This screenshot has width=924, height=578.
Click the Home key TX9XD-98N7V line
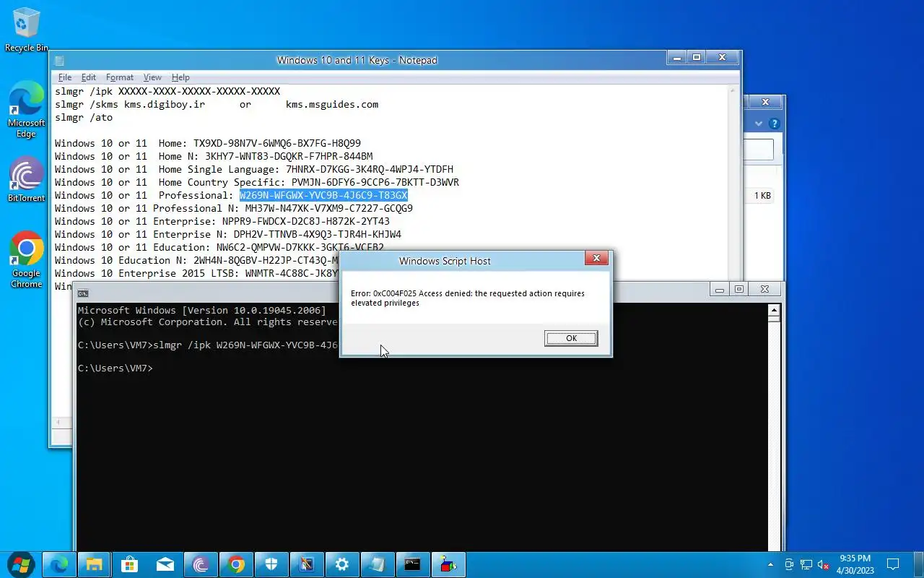point(208,143)
